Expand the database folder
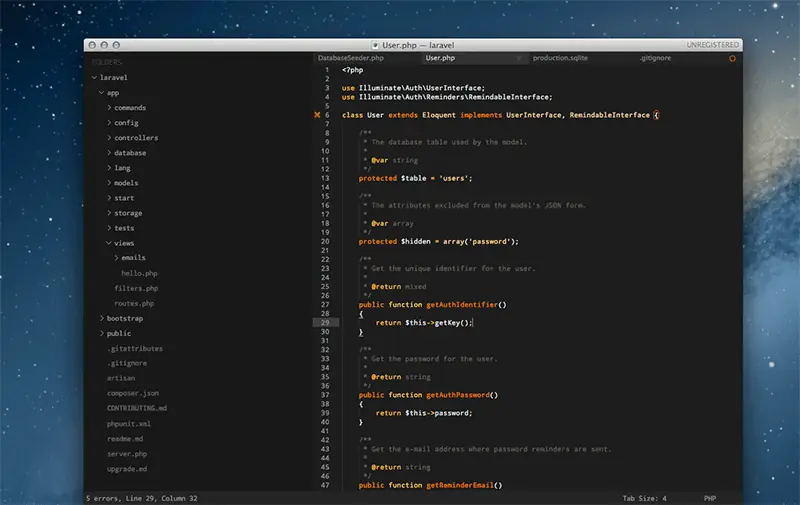This screenshot has height=505, width=800. coord(109,153)
